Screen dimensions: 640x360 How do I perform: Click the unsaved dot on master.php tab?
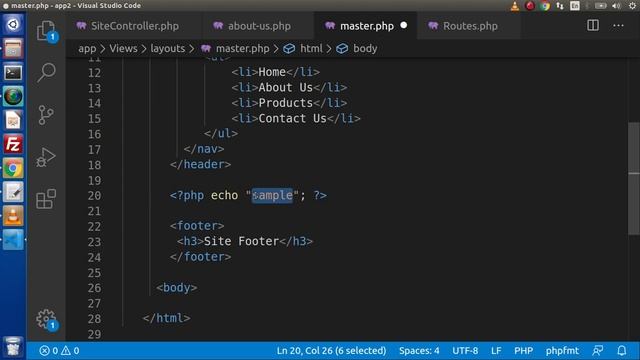tap(404, 25)
